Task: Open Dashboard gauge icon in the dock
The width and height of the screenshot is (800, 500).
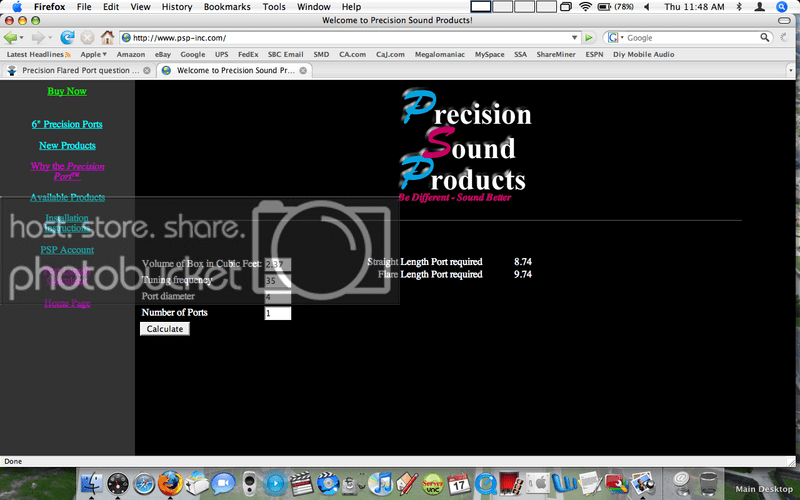Action: tap(118, 483)
